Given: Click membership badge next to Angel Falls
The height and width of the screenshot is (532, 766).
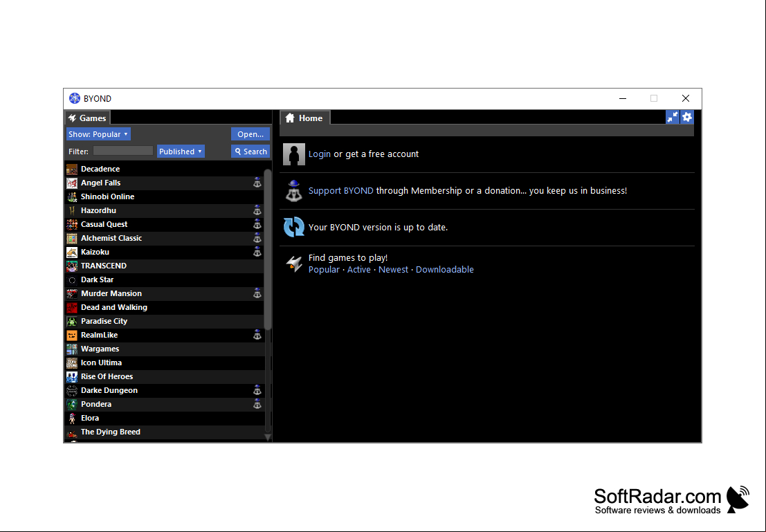Looking at the screenshot, I should pos(257,183).
